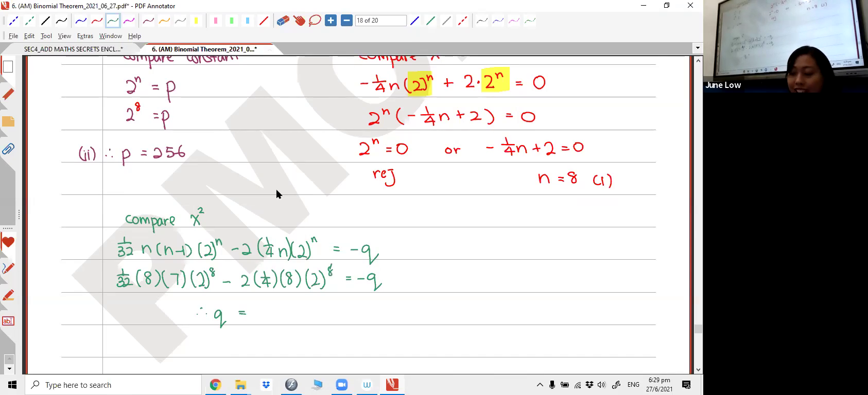Select the black straight line tool
Image resolution: width=868 pixels, height=395 pixels.
point(45,21)
